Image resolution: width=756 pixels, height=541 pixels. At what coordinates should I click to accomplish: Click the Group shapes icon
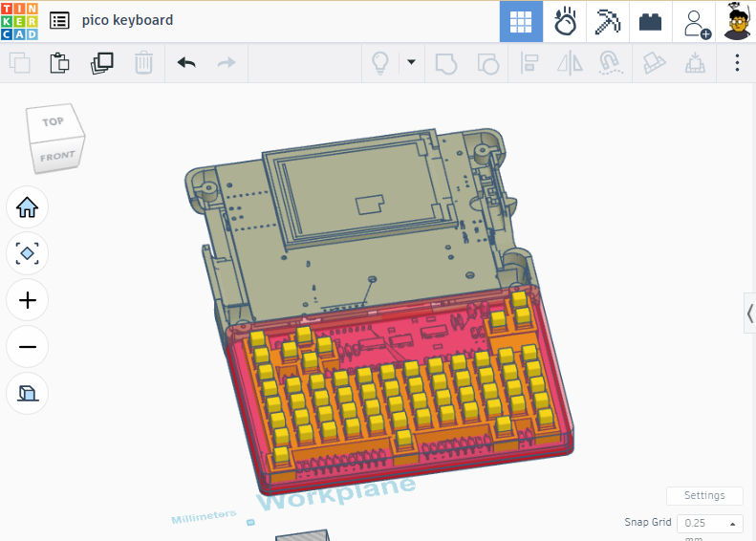tap(446, 63)
